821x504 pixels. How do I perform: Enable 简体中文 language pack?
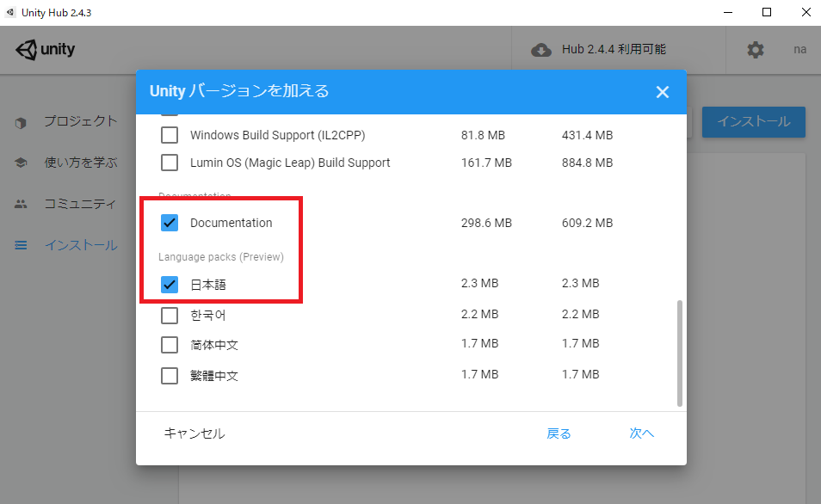pos(169,344)
